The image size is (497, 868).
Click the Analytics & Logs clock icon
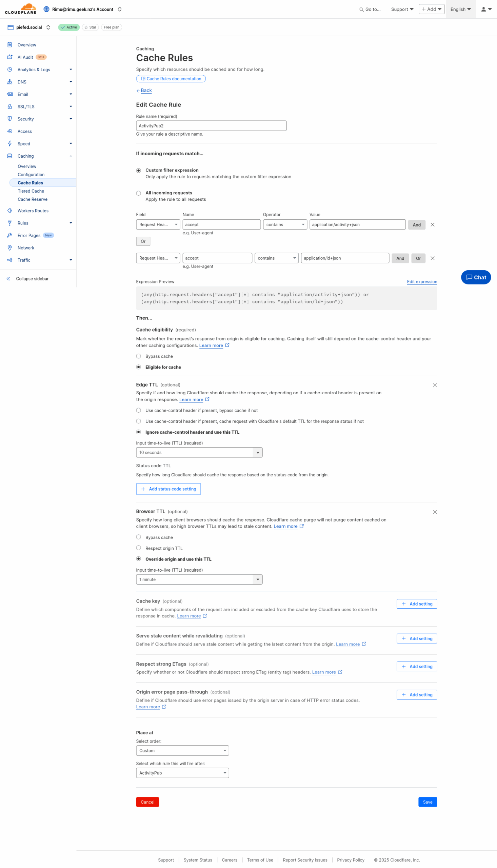(10, 69)
